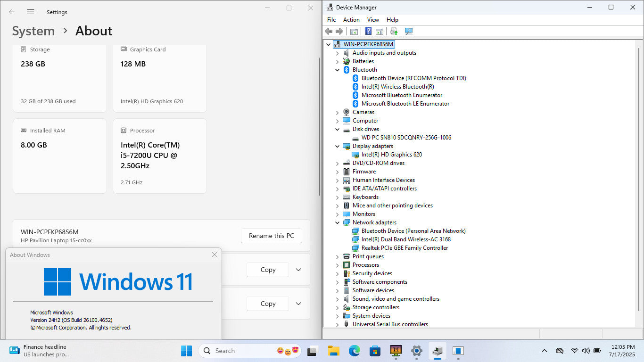Open File Explorer from the taskbar

coord(334,351)
